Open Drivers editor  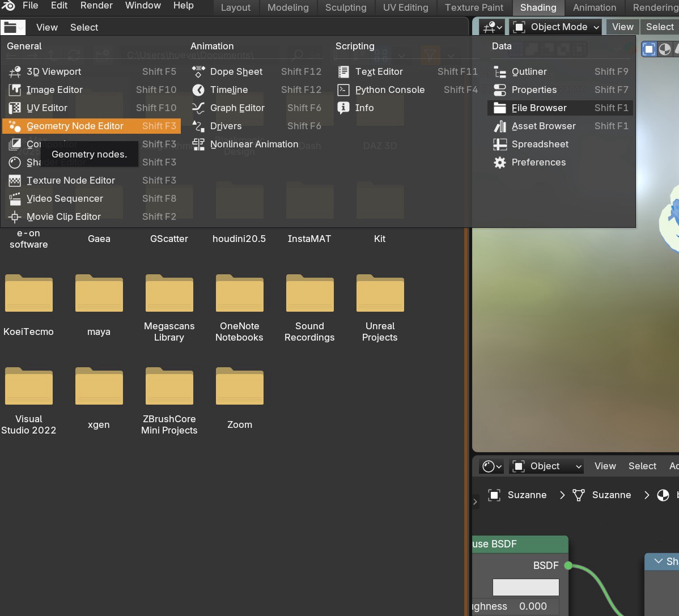coord(256,126)
